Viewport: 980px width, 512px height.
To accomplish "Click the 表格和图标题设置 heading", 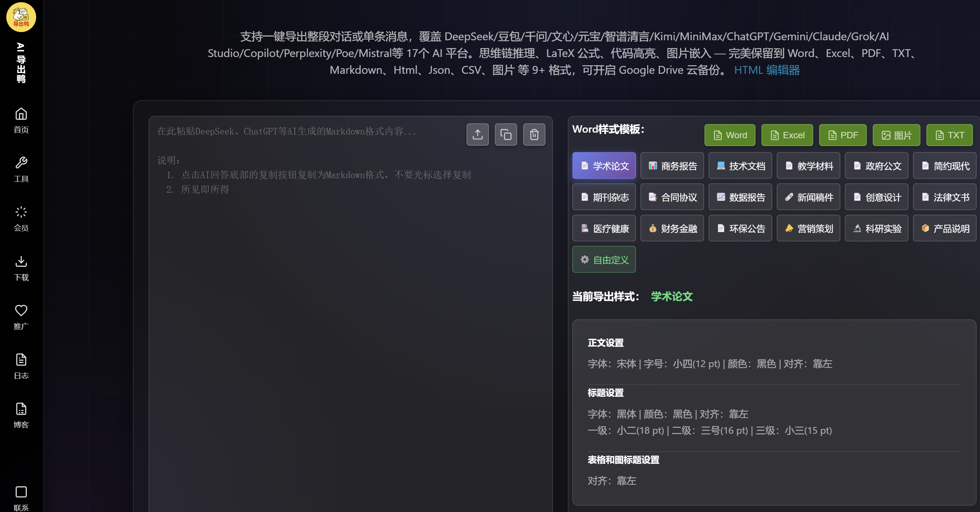I will coord(624,460).
